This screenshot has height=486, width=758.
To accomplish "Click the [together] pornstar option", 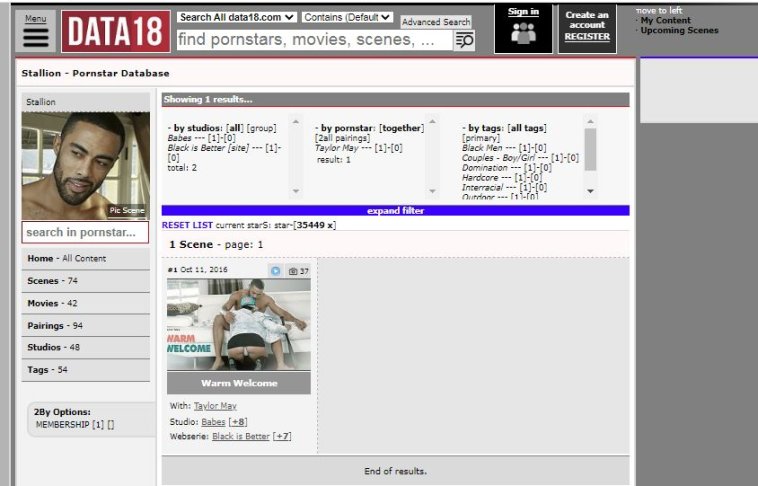I will pos(402,128).
